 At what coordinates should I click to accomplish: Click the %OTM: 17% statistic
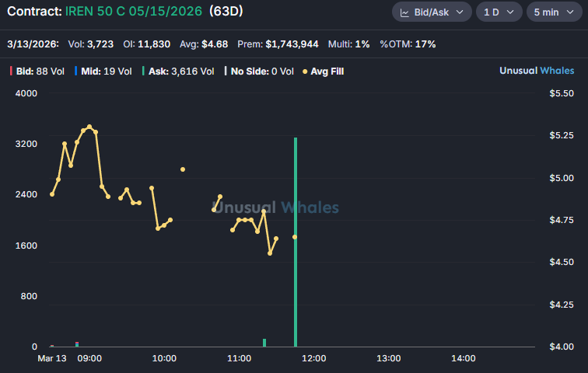408,44
